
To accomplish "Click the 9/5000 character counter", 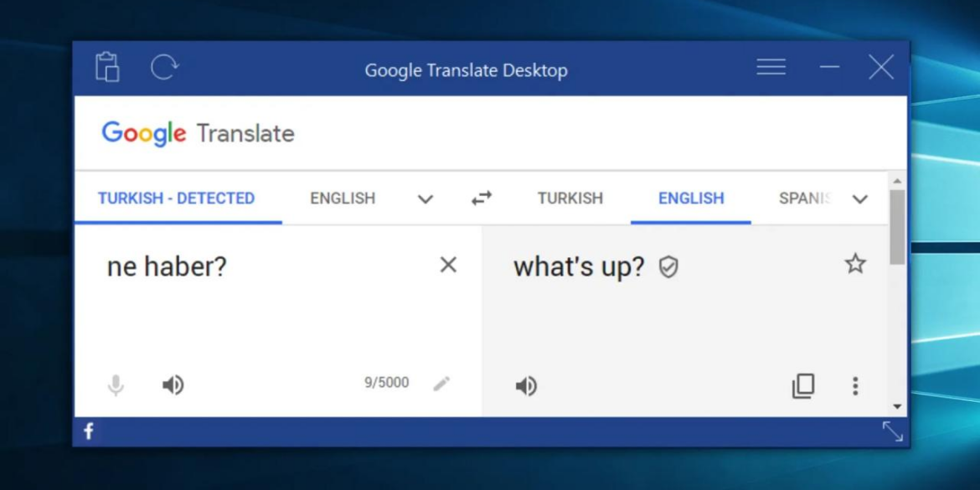I will click(x=387, y=383).
